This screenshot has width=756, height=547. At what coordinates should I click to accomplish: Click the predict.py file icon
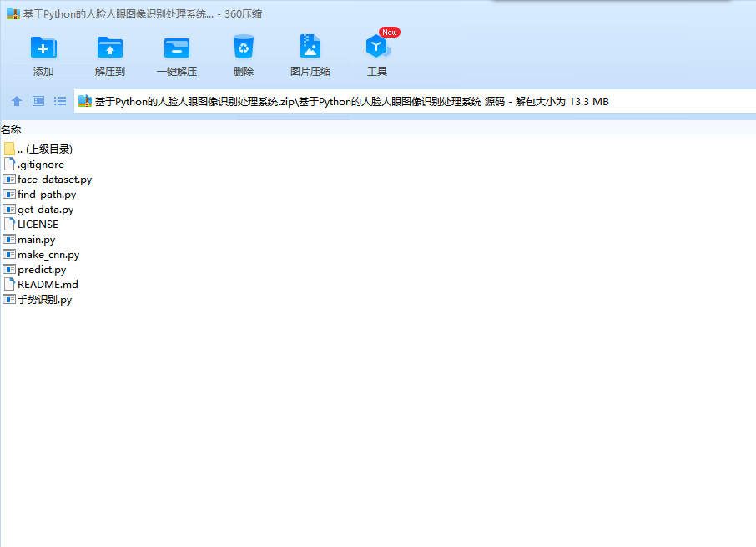click(x=9, y=269)
